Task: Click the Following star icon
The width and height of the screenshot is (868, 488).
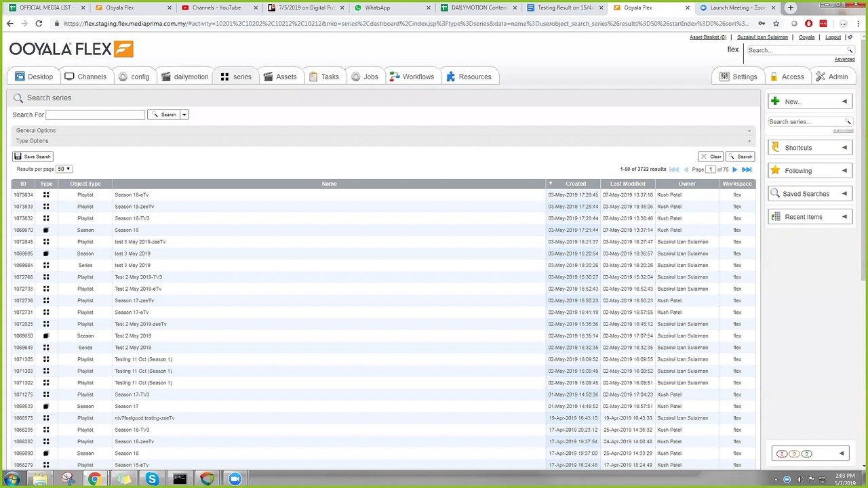Action: click(775, 170)
